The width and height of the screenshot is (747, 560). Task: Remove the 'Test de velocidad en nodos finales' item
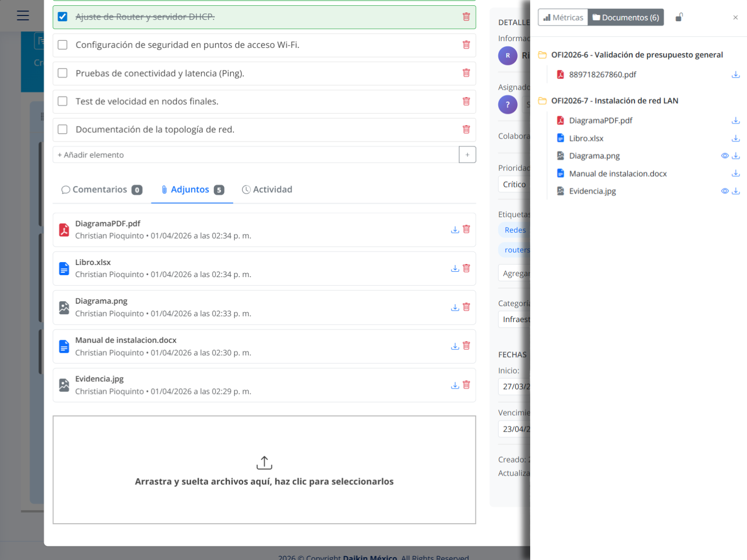(466, 101)
